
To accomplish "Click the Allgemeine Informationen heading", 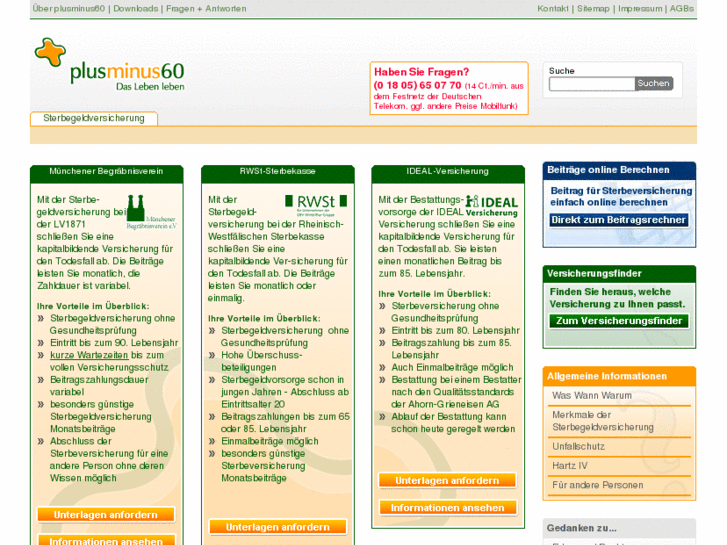I will [606, 376].
